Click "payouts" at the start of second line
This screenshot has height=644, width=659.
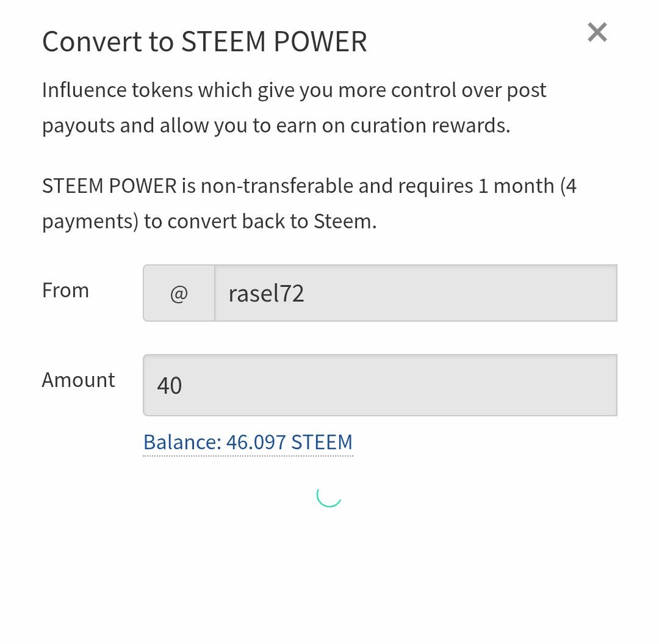click(x=77, y=126)
